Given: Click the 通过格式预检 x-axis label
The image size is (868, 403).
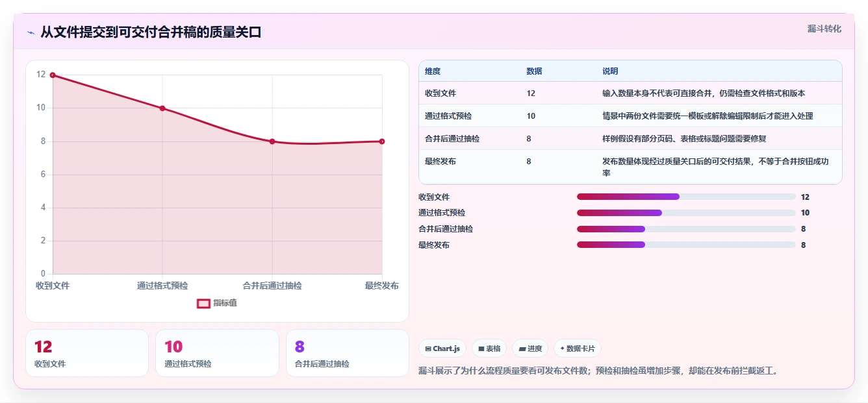Looking at the screenshot, I should tap(162, 286).
